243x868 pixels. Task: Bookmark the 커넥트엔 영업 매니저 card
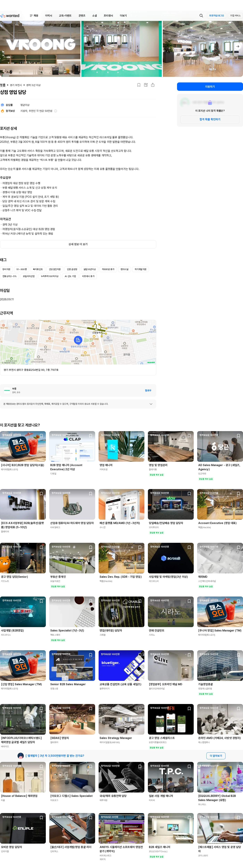(x=140, y=436)
